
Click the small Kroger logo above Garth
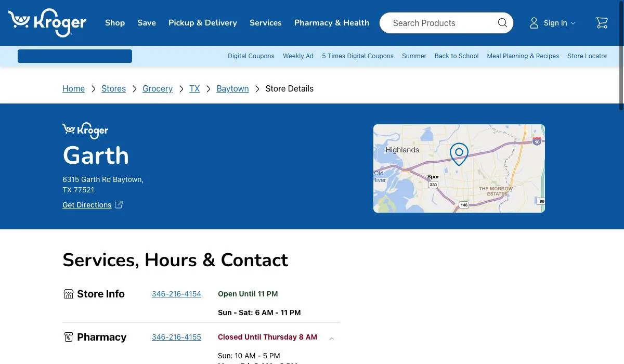tap(85, 131)
